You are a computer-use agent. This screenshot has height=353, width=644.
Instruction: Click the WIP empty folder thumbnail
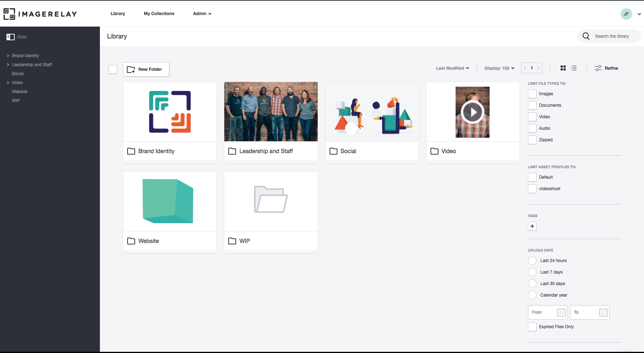pos(271,200)
